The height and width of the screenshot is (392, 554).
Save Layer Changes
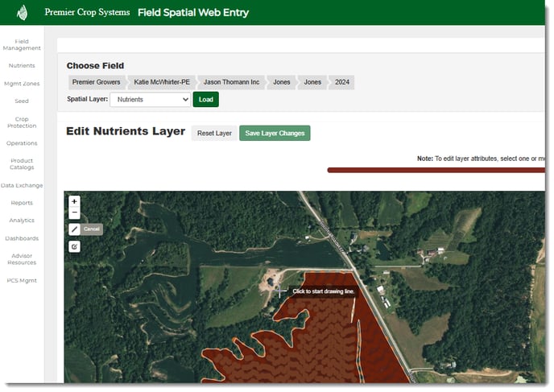tap(275, 133)
